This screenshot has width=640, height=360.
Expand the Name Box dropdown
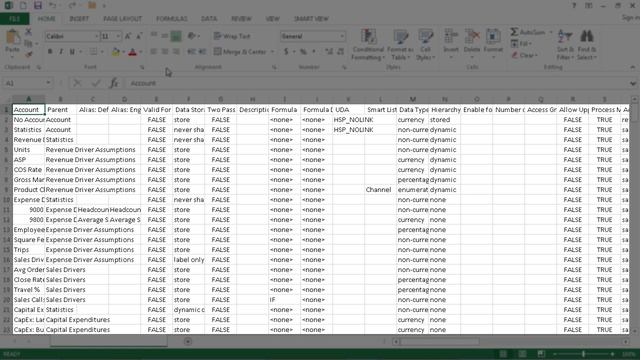coord(48,83)
